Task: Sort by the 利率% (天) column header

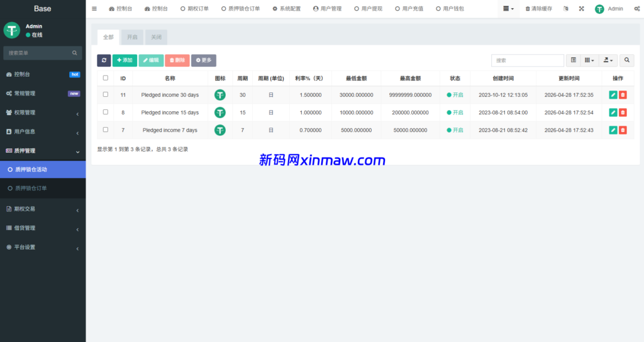Action: point(309,78)
